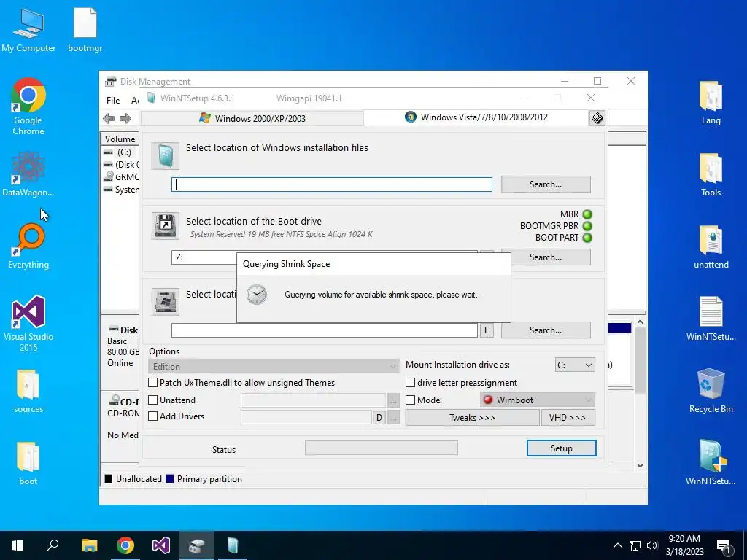Click the F format button
Screen dimensions: 747x560
tap(487, 330)
